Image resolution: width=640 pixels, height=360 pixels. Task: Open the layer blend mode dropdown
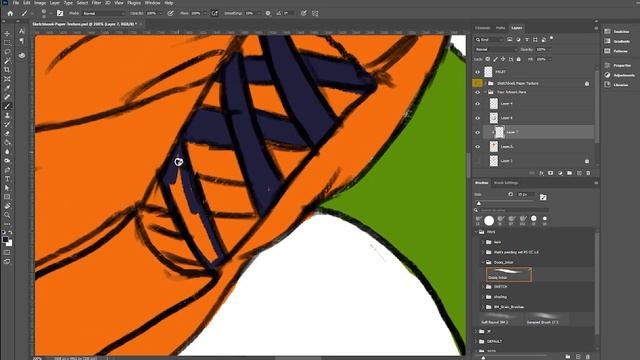point(496,49)
